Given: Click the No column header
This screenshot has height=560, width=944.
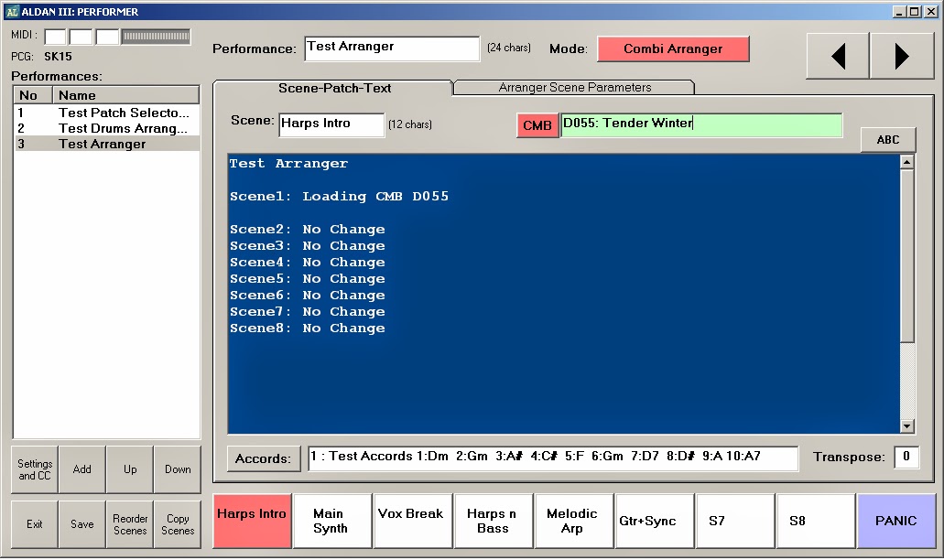Looking at the screenshot, I should [x=33, y=95].
